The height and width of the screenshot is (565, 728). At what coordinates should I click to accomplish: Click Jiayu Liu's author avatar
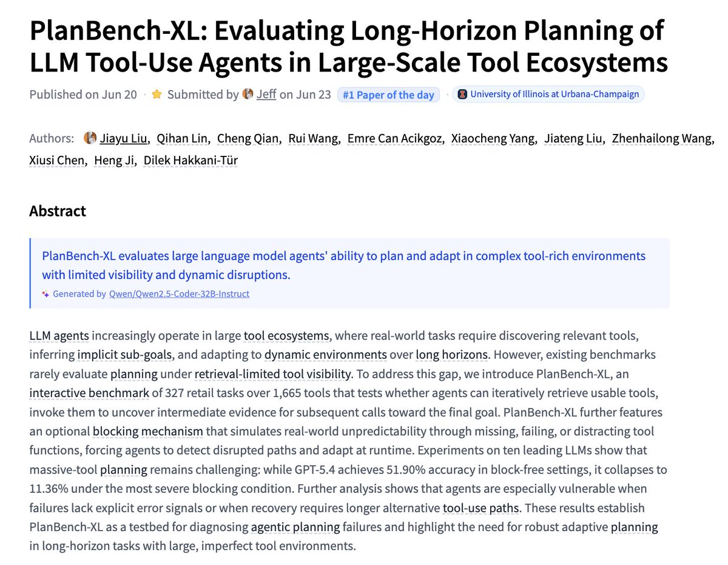(x=90, y=138)
